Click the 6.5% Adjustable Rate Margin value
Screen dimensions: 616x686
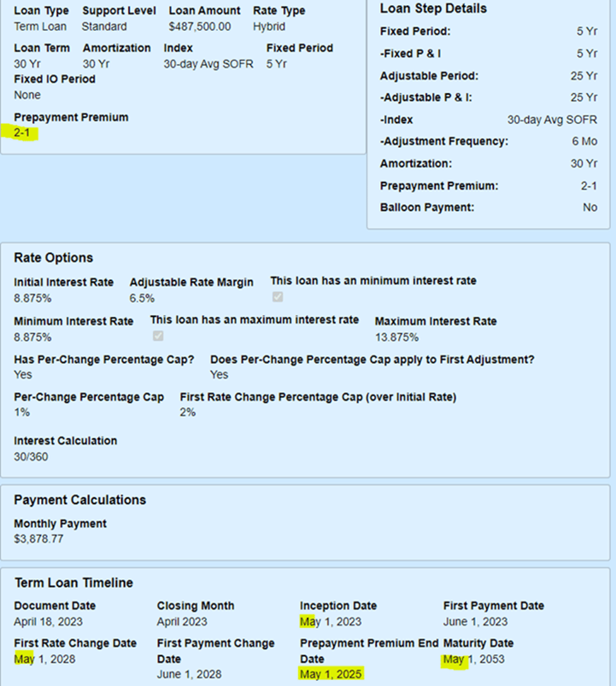142,298
